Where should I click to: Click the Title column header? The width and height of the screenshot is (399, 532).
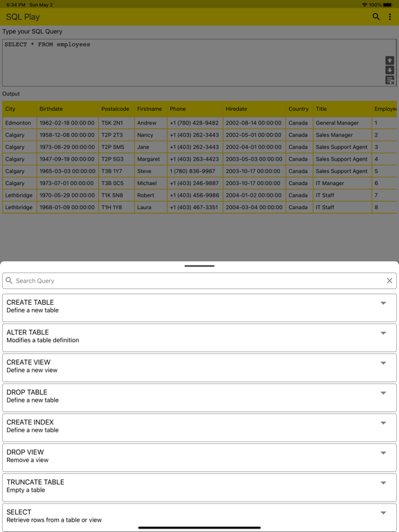pos(342,109)
